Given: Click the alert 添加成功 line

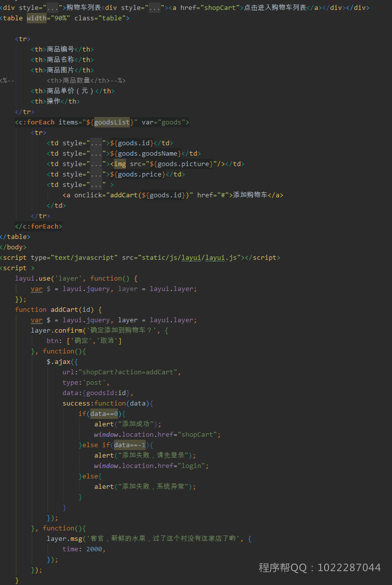Looking at the screenshot, I should tap(128, 424).
